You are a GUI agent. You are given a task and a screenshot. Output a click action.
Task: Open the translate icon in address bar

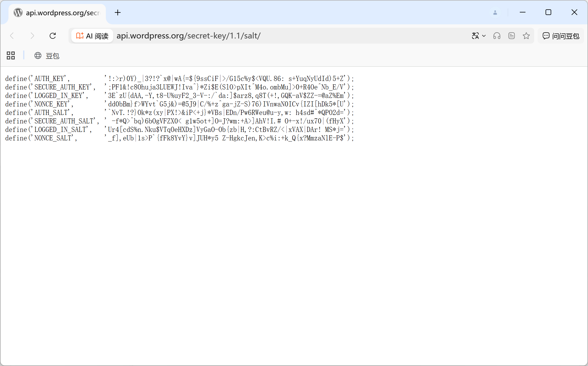point(475,36)
